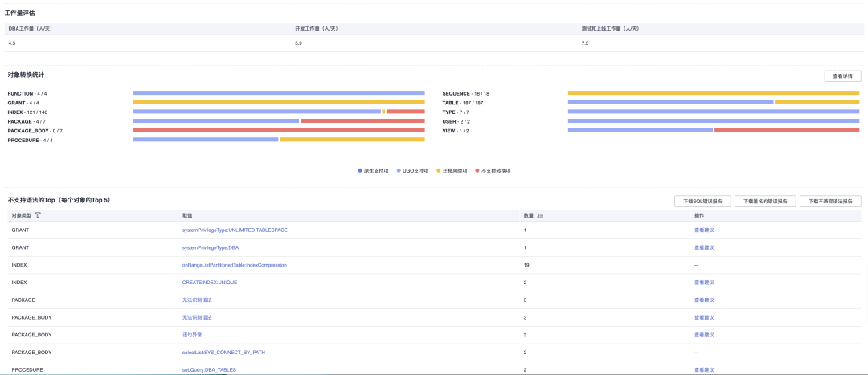Click the 开发工作量 value 5.9

[x=299, y=43]
